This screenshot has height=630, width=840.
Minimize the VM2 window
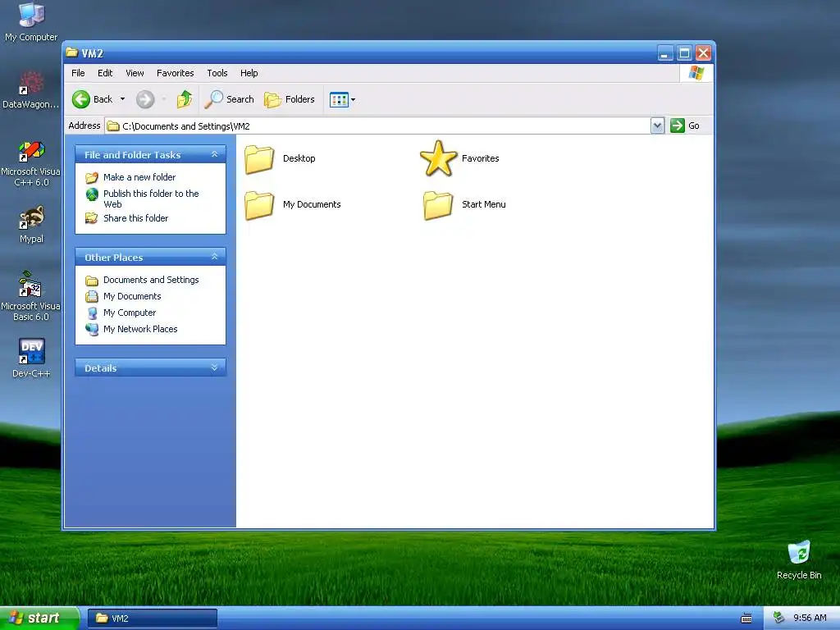665,53
